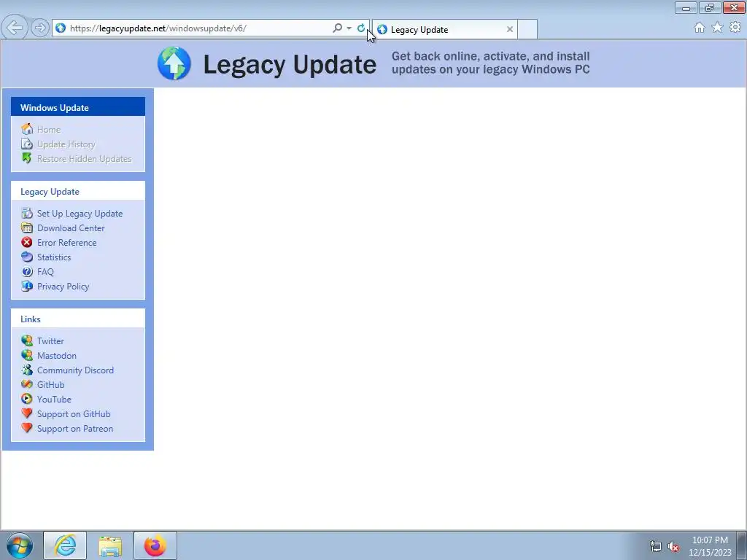
Task: Open the GitHub link
Action: point(50,385)
